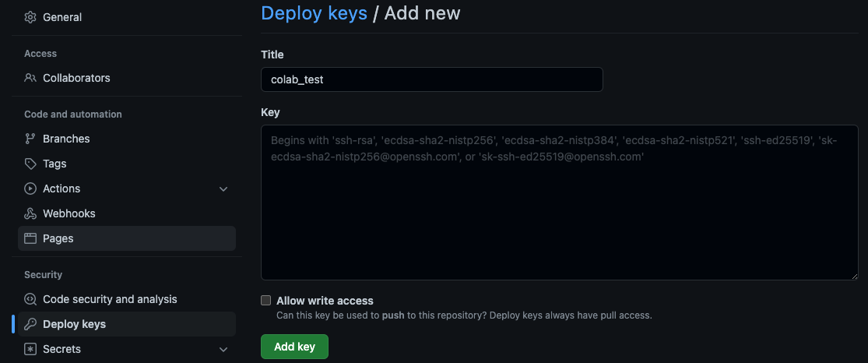Click the Code security shield icon
Viewport: 868px width, 363px height.
coord(30,299)
